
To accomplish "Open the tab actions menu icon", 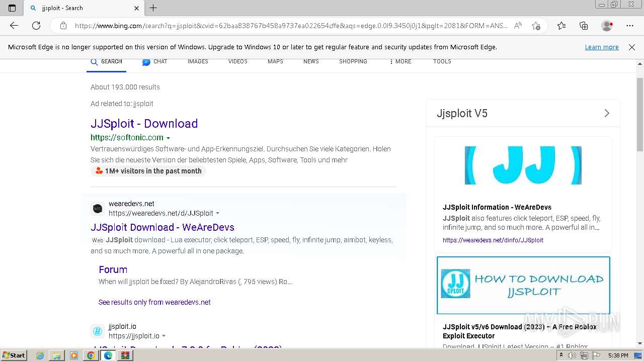I will 12,8.
